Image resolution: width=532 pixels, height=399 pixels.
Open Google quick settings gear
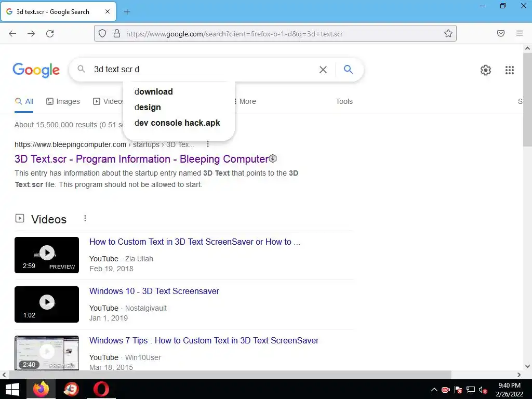(486, 70)
